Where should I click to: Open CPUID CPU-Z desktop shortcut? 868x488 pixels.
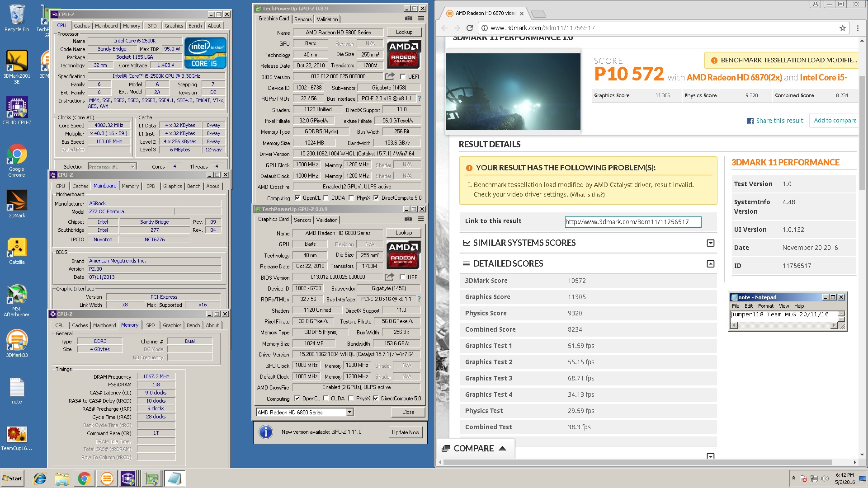pos(17,111)
